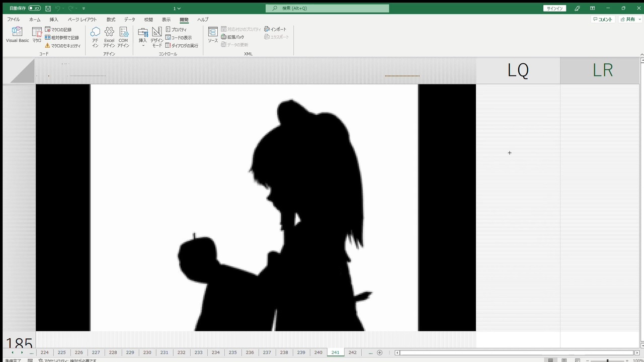The width and height of the screenshot is (644, 362).
Task: Open the ファイル (File) menu
Action: point(14,20)
